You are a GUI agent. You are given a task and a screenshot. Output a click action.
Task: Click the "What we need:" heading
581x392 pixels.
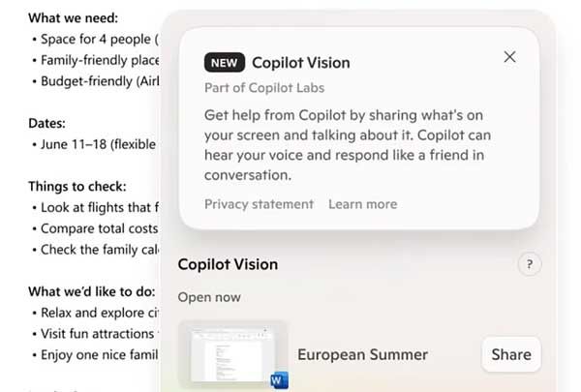(x=74, y=17)
